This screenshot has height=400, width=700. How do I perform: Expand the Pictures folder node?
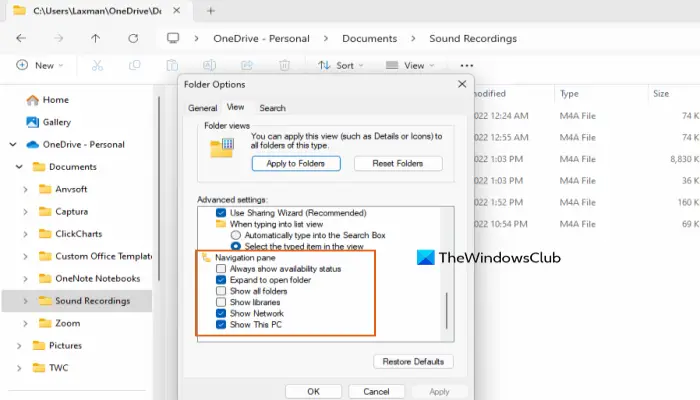click(19, 346)
